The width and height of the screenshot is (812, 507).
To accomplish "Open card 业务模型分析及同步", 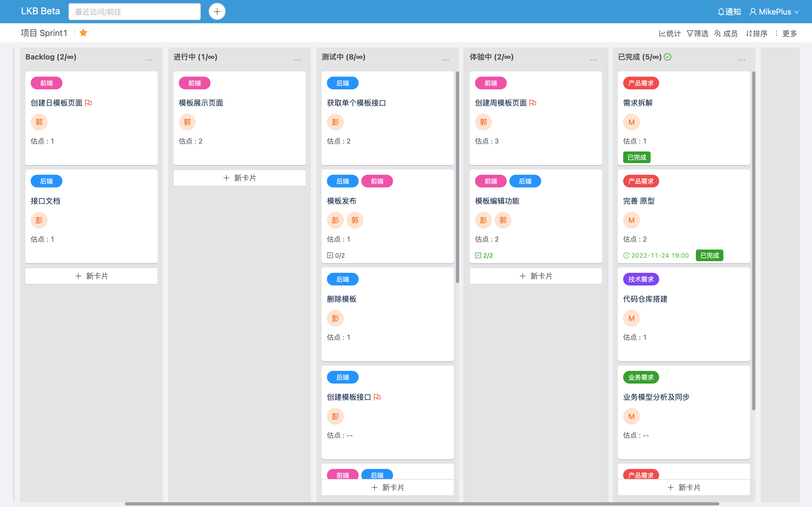I will click(684, 412).
